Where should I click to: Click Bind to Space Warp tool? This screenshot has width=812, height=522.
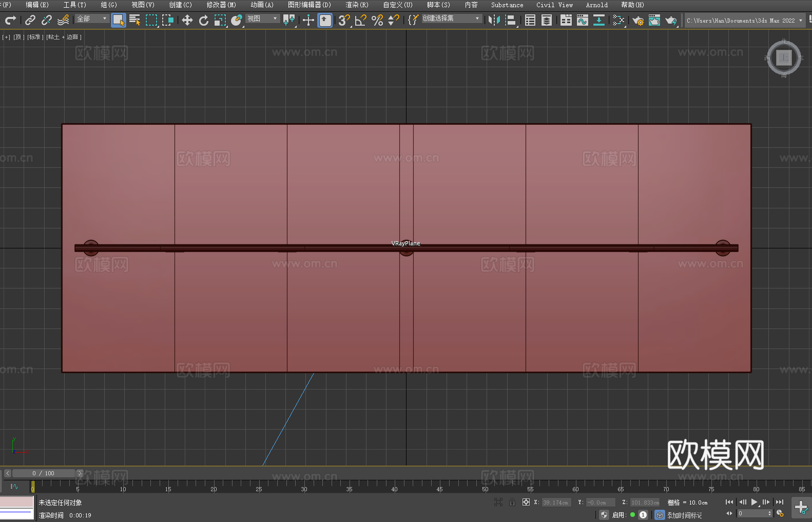[x=63, y=20]
